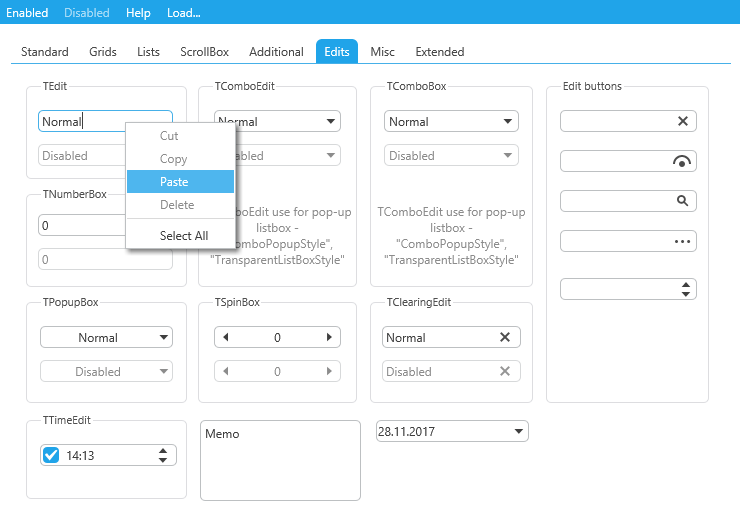Viewport: 740px width, 509px height.
Task: Click the ellipsis edit field text area
Action: coord(616,242)
